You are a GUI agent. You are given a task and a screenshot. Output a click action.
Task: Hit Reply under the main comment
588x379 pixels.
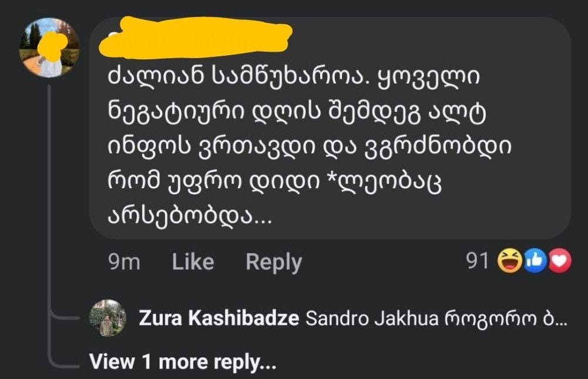click(273, 262)
